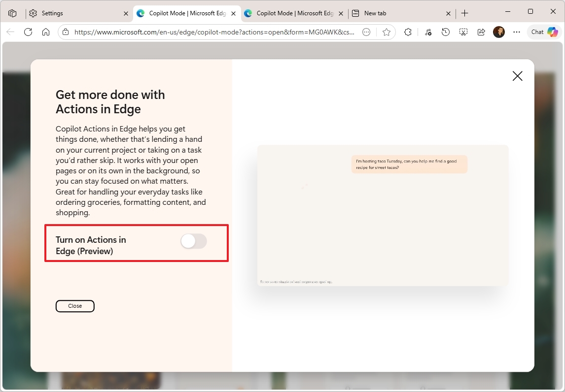The image size is (565, 392).
Task: Open a new browser tab
Action: [464, 12]
